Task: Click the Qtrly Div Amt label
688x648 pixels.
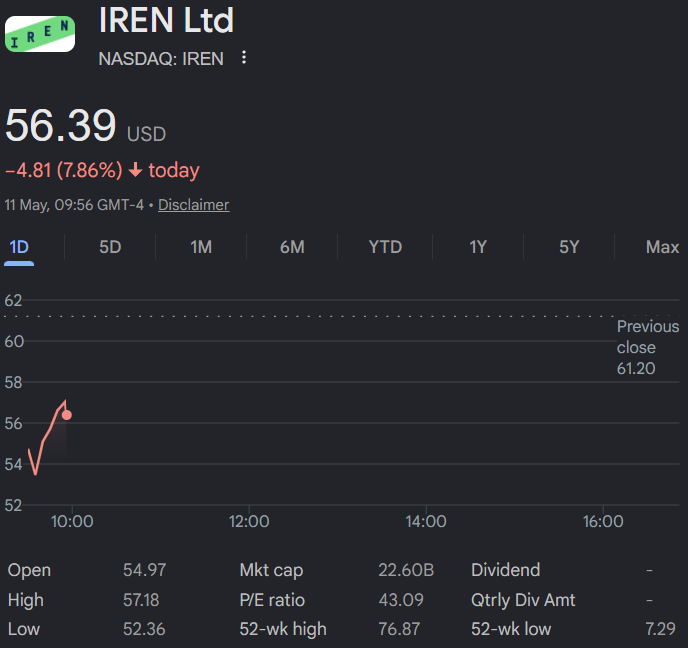Action: click(523, 600)
